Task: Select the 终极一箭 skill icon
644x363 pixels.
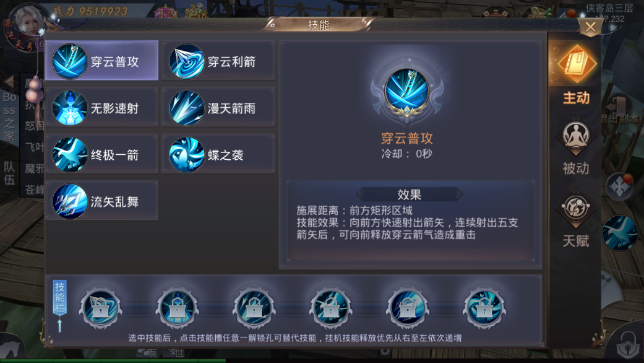Action: click(x=70, y=155)
